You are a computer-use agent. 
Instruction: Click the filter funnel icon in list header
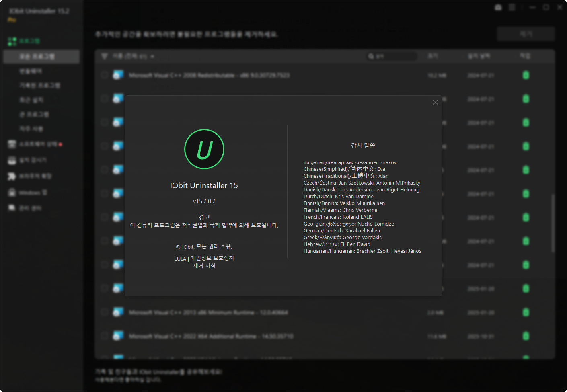[x=105, y=56]
